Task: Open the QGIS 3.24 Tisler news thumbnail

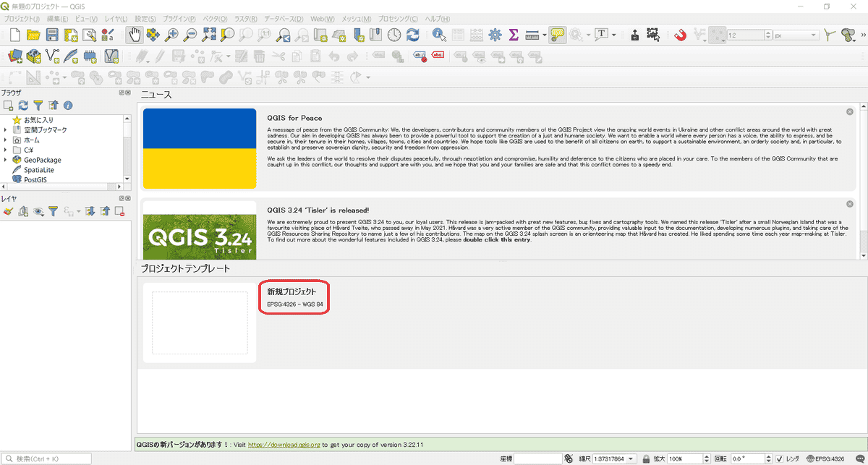Action: coord(200,231)
